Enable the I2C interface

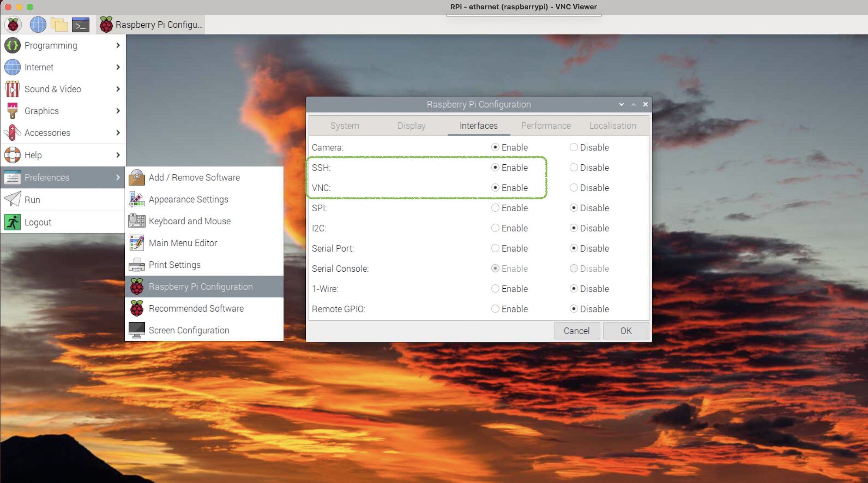[x=495, y=228]
